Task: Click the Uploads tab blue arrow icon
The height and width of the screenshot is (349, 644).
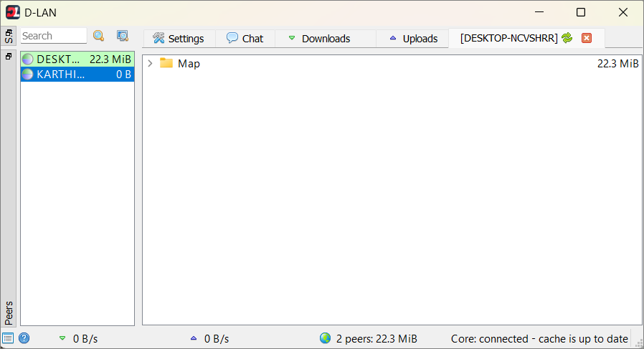Action: (x=393, y=38)
